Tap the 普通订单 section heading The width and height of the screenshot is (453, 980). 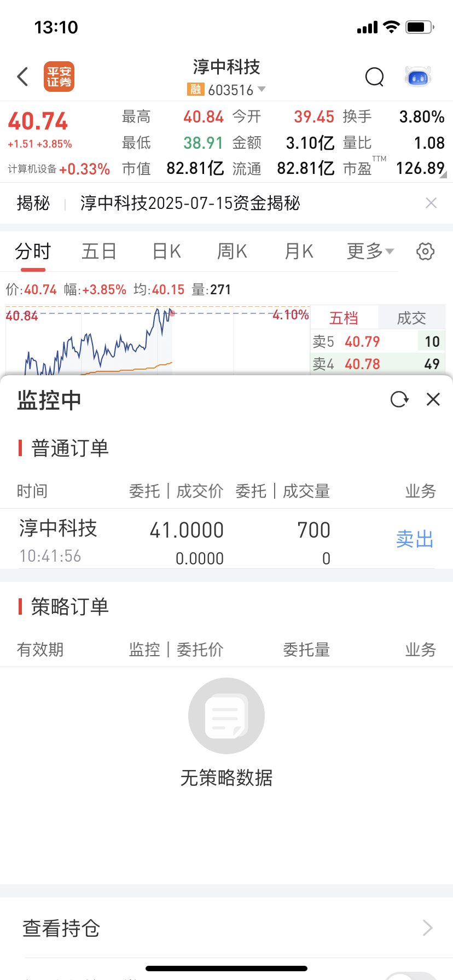tap(70, 448)
